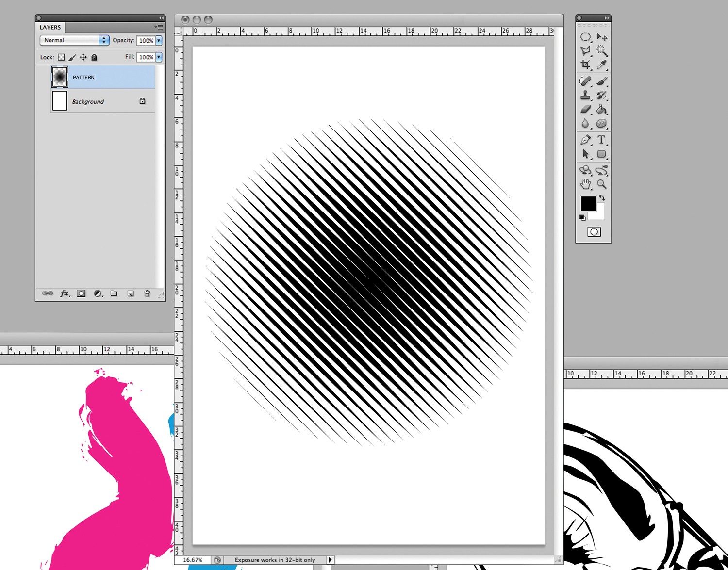Select the Eraser tool
Screen dimensions: 728x570
[586, 109]
